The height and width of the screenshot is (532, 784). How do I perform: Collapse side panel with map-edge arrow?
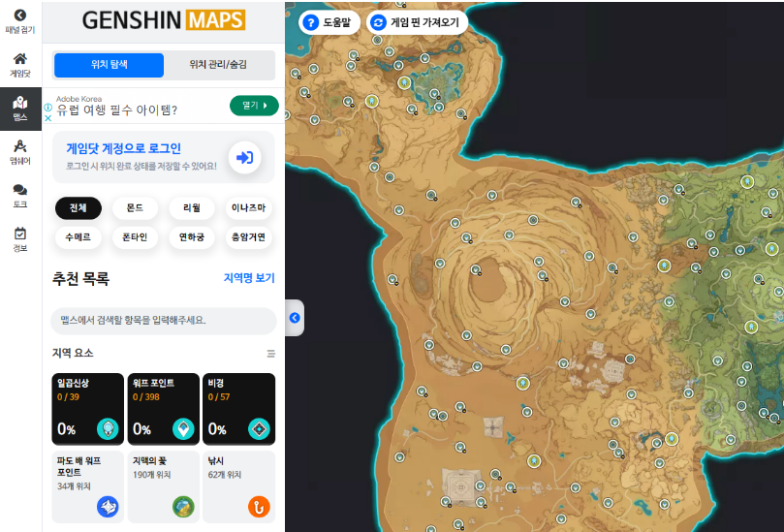[x=295, y=318]
